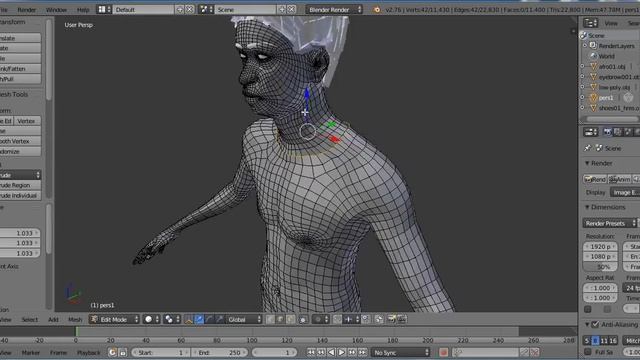Toggle the 3D manipulator widget button
Screen dimensions: 640x360
point(189,319)
